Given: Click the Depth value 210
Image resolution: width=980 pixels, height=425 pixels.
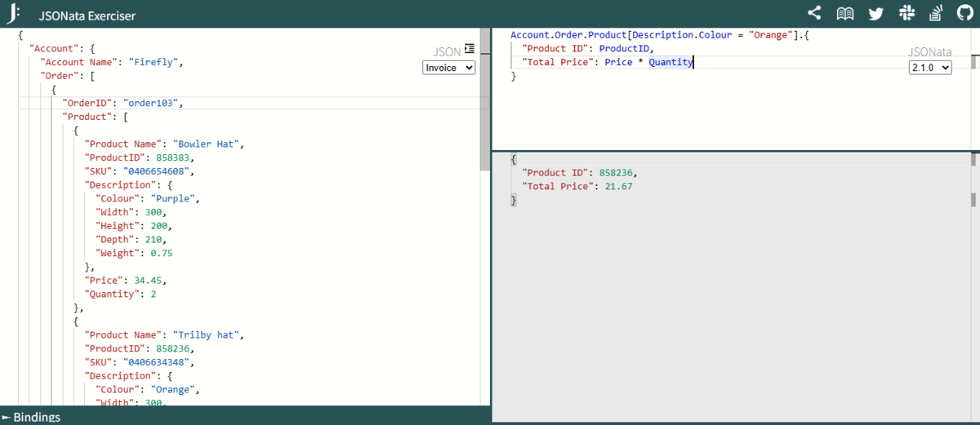Looking at the screenshot, I should (153, 239).
